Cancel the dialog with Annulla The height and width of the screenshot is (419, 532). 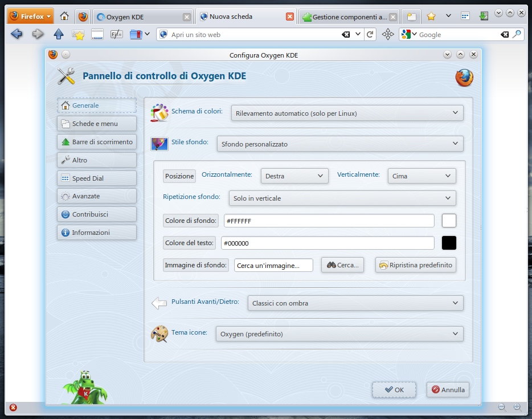pyautogui.click(x=448, y=390)
